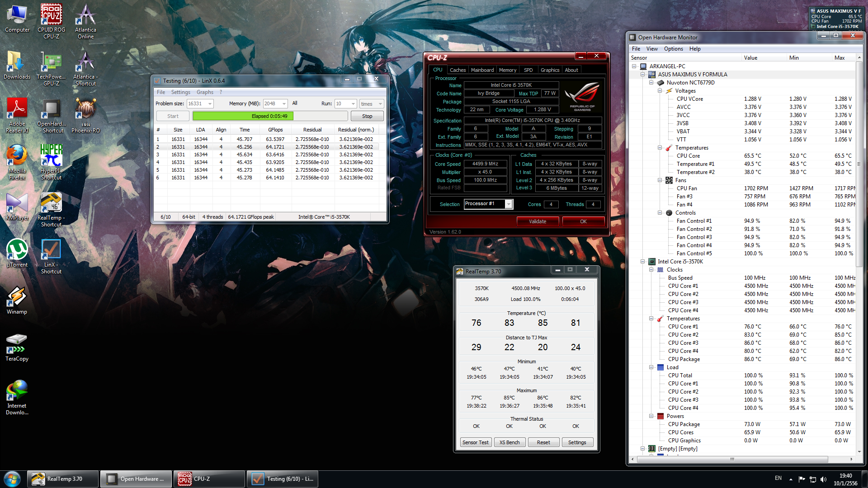Click the LinX elapsed progress bar
The height and width of the screenshot is (488, 868).
(x=271, y=116)
